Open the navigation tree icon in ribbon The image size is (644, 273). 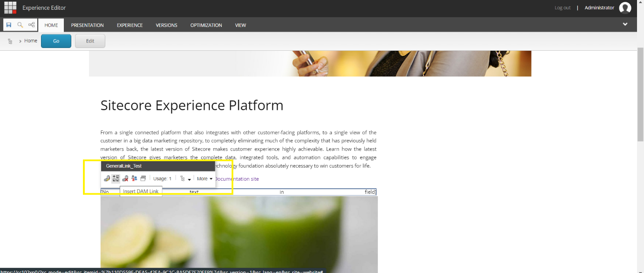coord(32,25)
